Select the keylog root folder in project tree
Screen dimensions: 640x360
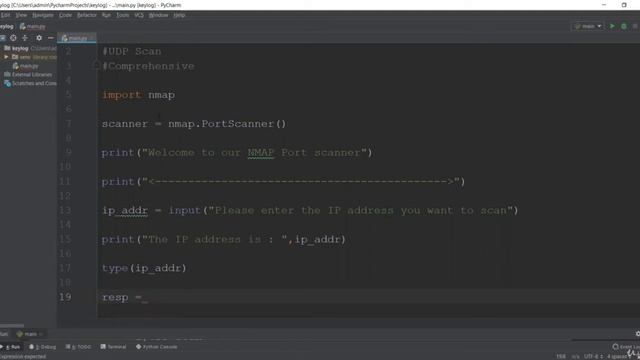20,48
